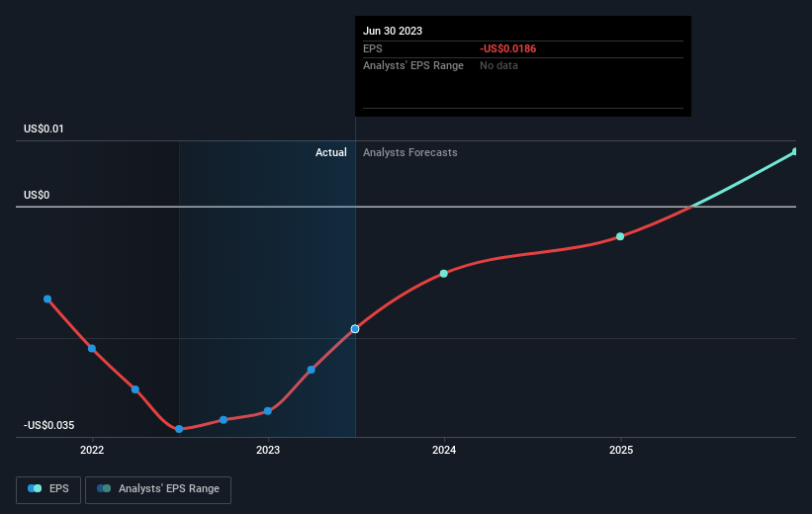Select the highlighted Jun 30 2023 data point
The image size is (812, 514).
tap(355, 329)
